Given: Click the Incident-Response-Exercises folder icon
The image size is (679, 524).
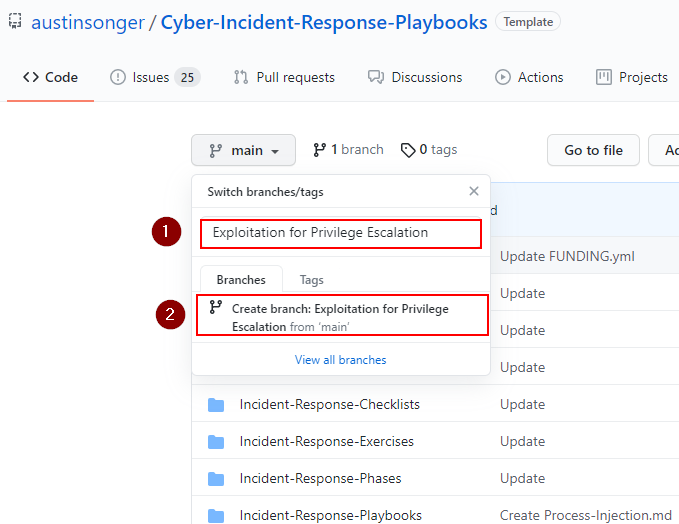Looking at the screenshot, I should 216,442.
